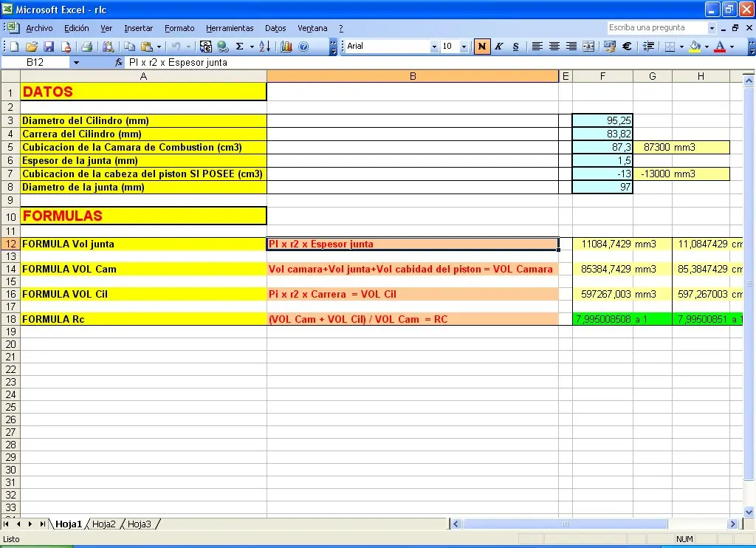
Task: Expand the Font Color dropdown arrow
Action: 732,47
